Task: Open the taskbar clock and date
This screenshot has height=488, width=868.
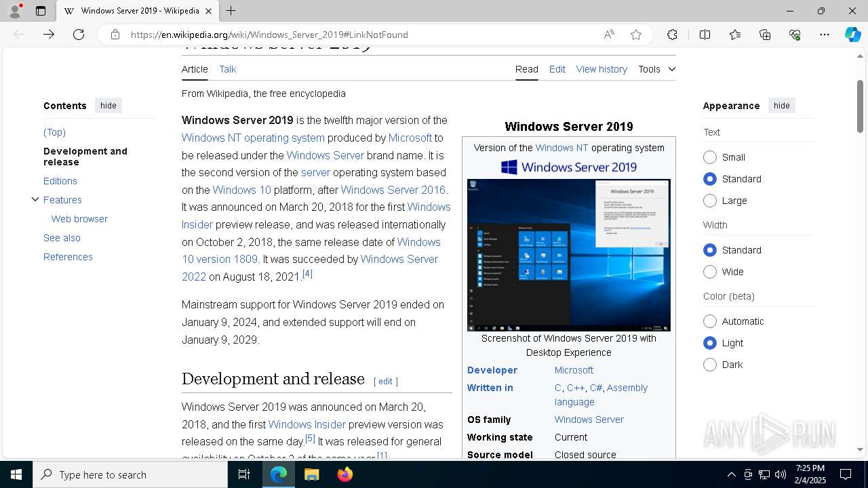Action: point(810,474)
